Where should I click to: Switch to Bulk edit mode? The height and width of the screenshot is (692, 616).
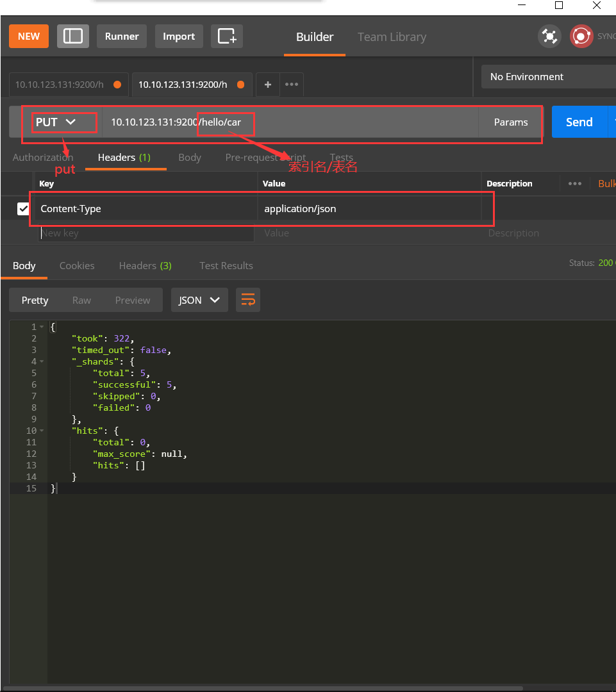pyautogui.click(x=607, y=184)
